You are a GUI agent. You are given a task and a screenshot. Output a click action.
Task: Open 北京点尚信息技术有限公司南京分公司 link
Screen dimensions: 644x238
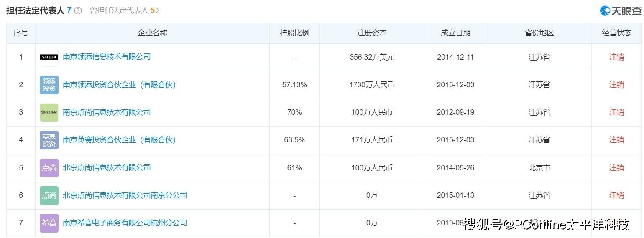[x=125, y=195]
